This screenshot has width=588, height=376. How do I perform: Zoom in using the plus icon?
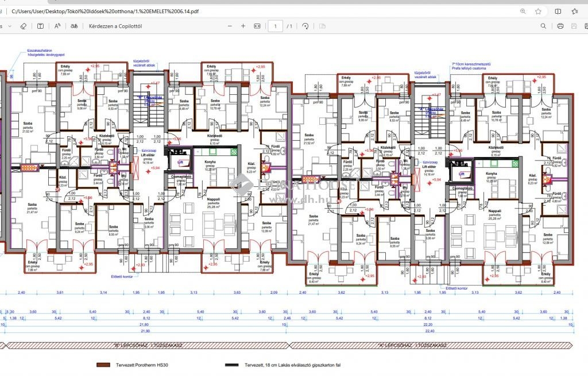tap(243, 26)
